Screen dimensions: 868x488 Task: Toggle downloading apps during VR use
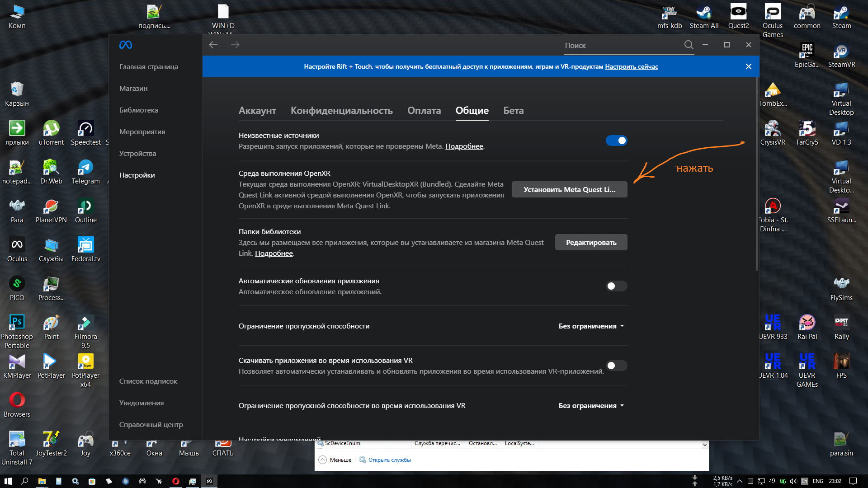(x=616, y=366)
